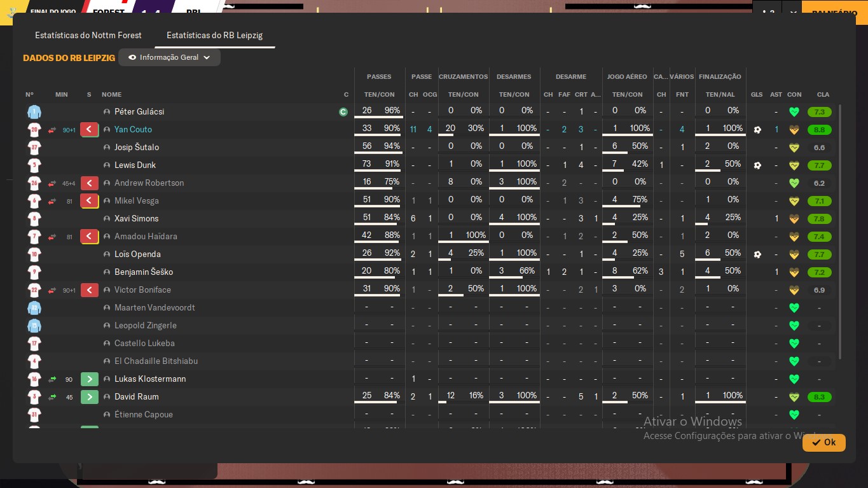Click the green substituted-on arrow for David Raum
Screen dimensions: 868x488
[90, 397]
